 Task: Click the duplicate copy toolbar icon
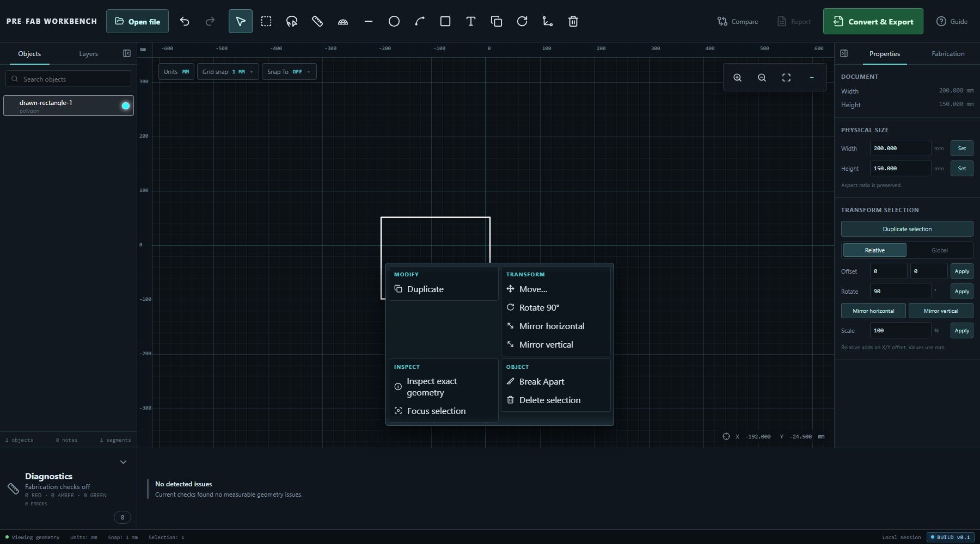click(x=497, y=21)
